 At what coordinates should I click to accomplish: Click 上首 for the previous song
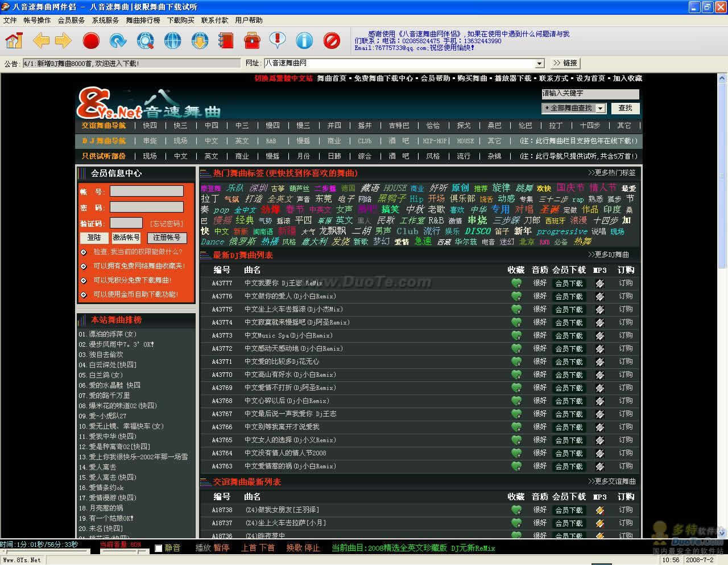point(249,548)
